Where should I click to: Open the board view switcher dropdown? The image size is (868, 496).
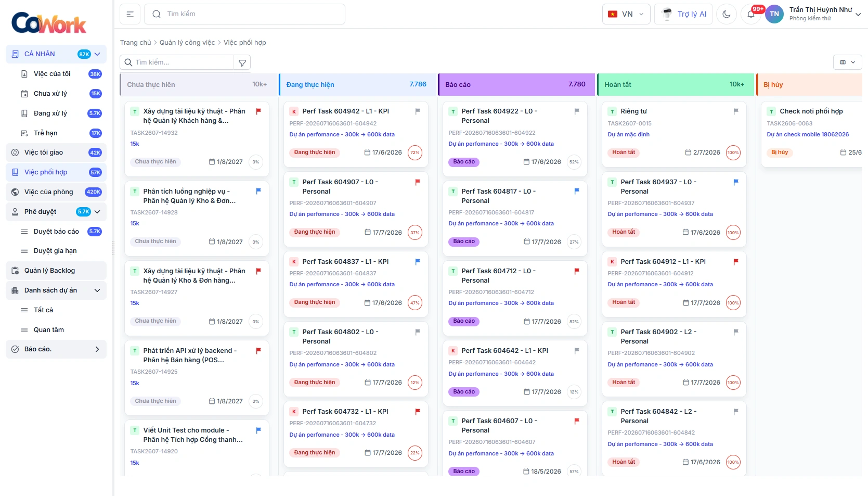[848, 62]
